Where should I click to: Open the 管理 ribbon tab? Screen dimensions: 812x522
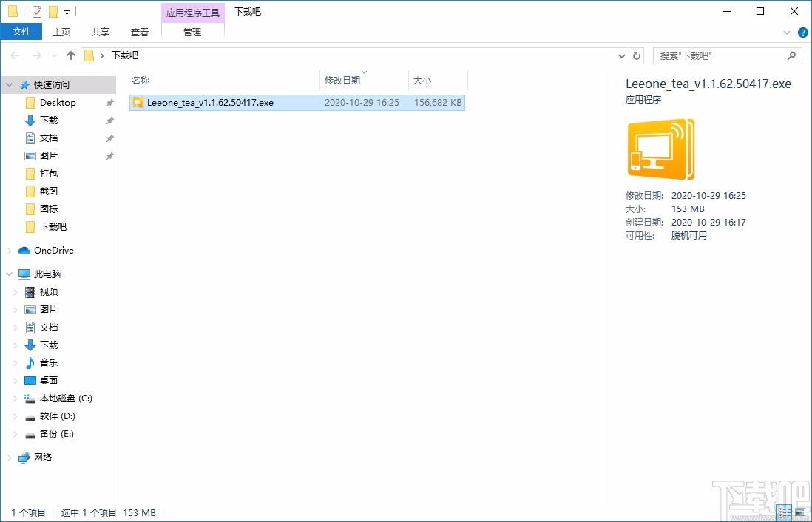[192, 32]
